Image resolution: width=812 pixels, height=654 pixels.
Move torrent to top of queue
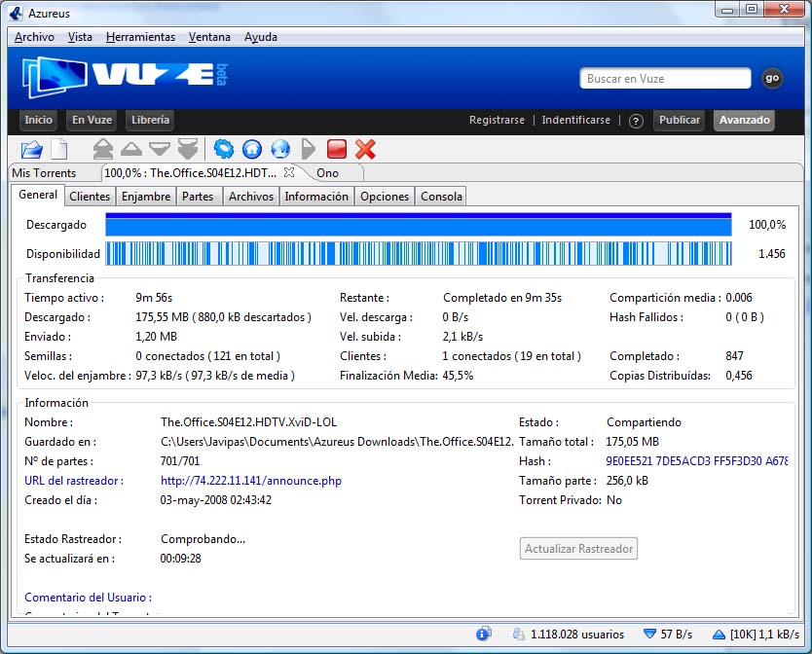[x=103, y=149]
